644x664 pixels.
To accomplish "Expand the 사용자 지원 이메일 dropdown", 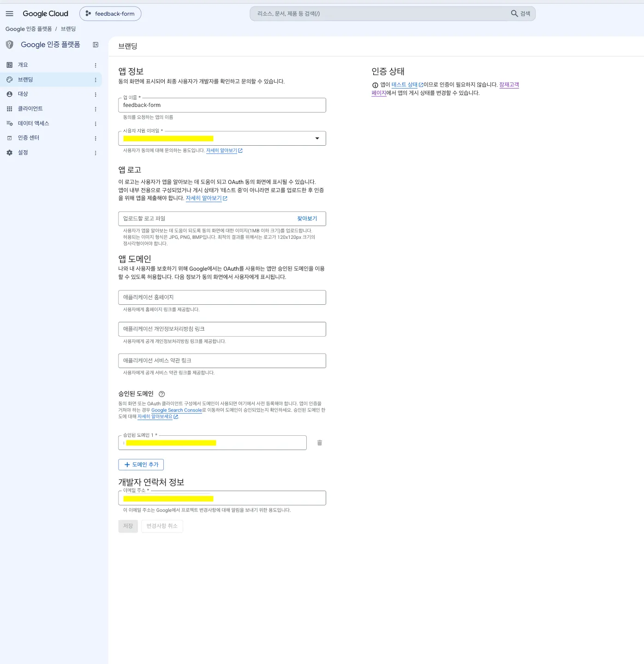I will click(x=222, y=138).
